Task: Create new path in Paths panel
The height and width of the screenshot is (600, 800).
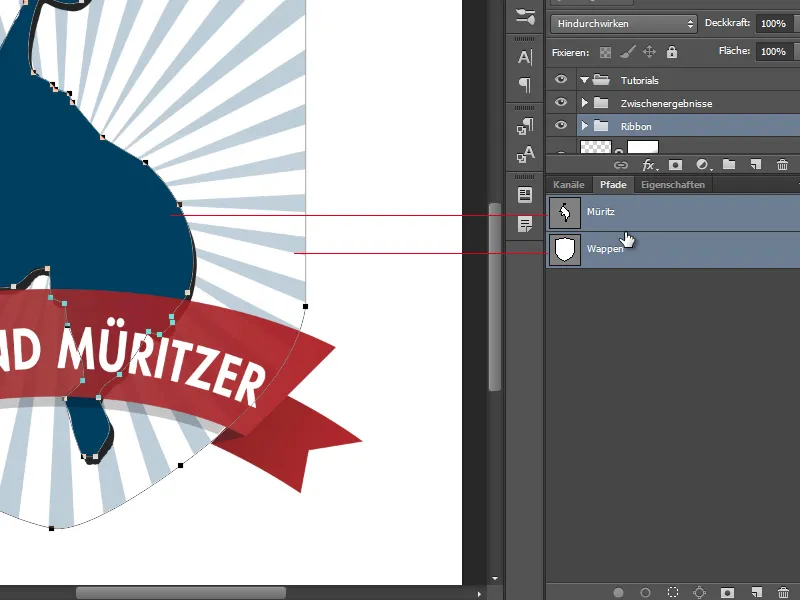Action: point(756,592)
